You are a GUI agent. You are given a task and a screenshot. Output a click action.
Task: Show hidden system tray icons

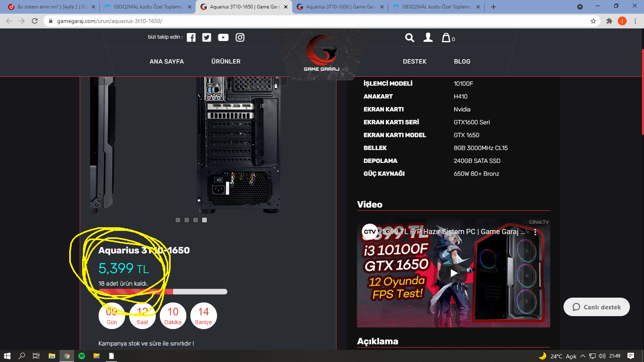click(583, 356)
